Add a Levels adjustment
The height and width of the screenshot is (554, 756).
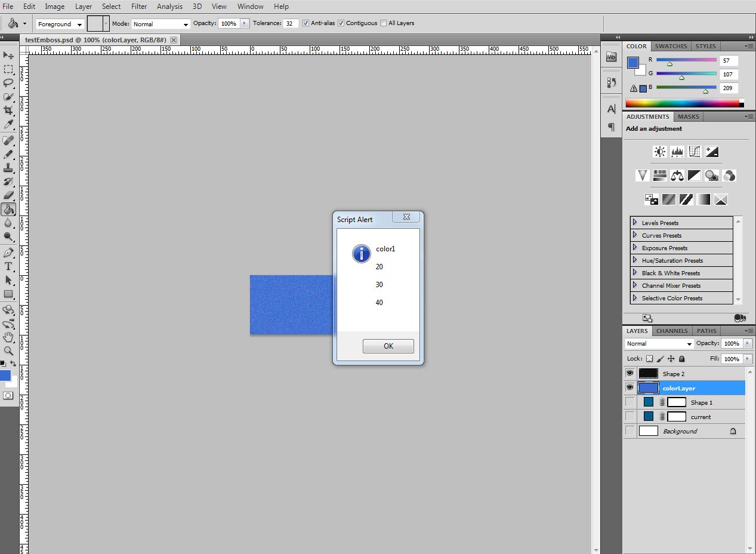click(x=677, y=152)
